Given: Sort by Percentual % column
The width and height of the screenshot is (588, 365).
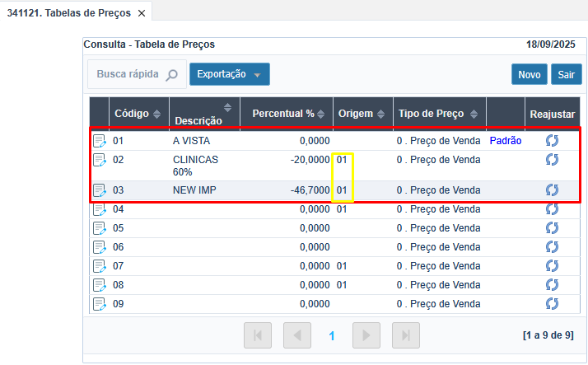Looking at the screenshot, I should click(288, 114).
